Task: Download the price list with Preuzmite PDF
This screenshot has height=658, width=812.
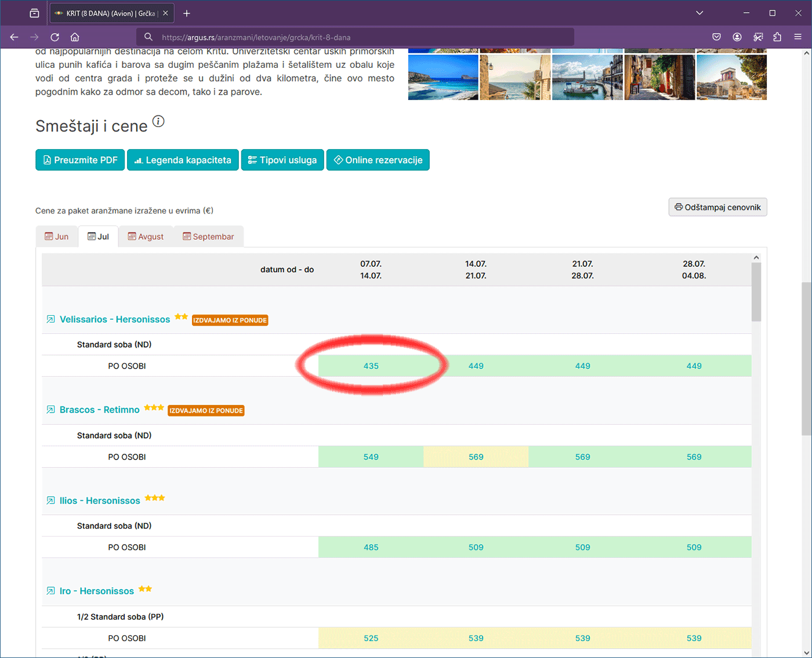Action: [80, 160]
